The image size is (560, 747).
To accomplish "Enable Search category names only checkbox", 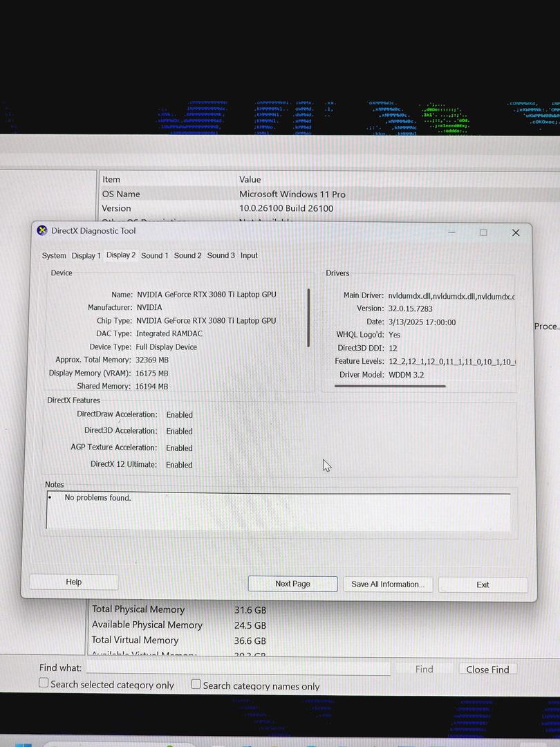I will point(195,683).
